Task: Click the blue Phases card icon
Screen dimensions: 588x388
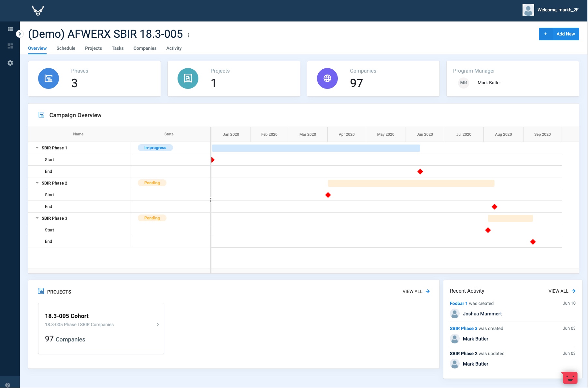Action: pyautogui.click(x=49, y=78)
